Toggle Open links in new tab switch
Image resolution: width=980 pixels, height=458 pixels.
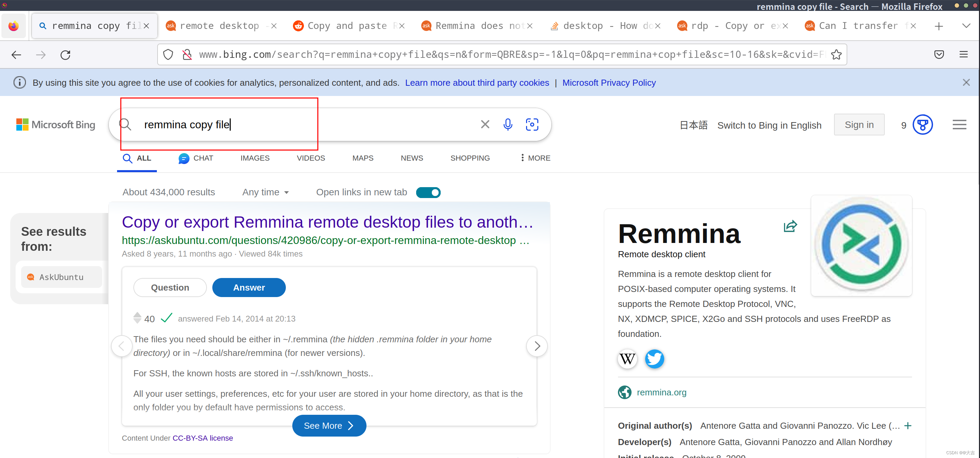(428, 193)
